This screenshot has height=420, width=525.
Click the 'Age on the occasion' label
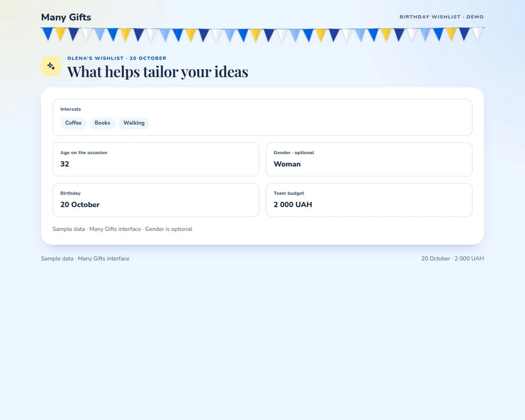(x=84, y=153)
